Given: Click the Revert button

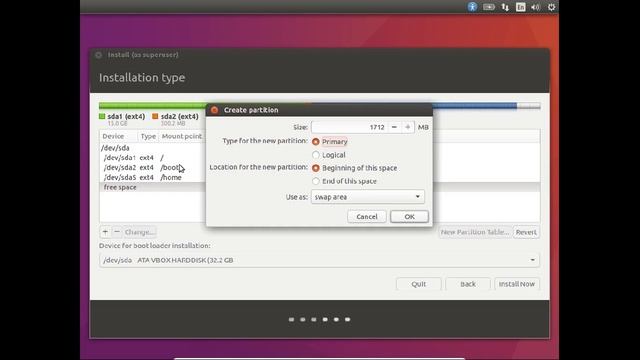Looking at the screenshot, I should click(x=526, y=232).
